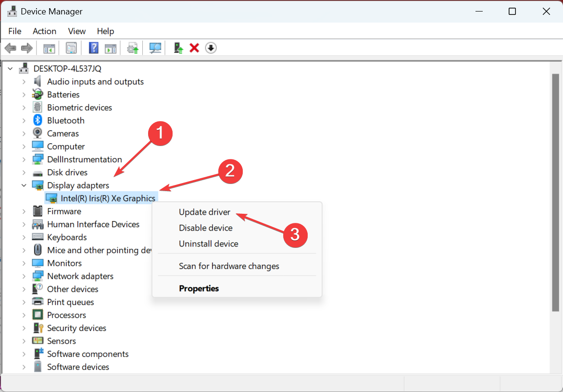Viewport: 563px width, 392px height.
Task: Expand the Software components node
Action: pyautogui.click(x=24, y=354)
